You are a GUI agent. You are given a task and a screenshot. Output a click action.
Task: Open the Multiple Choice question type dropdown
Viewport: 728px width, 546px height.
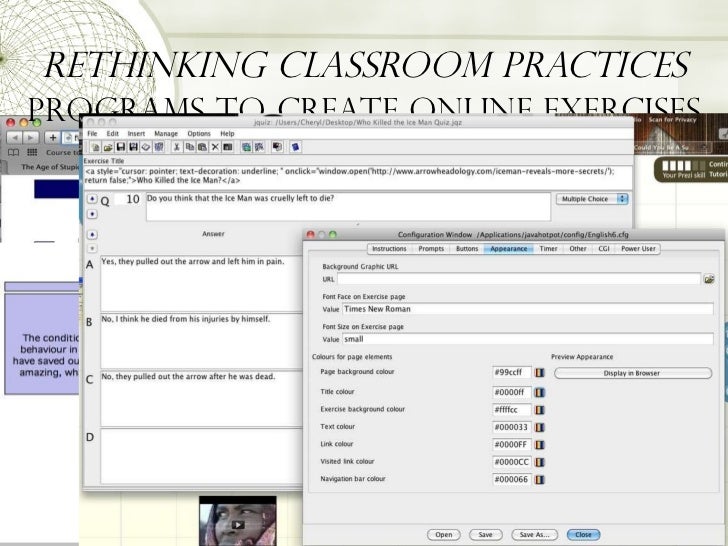593,199
